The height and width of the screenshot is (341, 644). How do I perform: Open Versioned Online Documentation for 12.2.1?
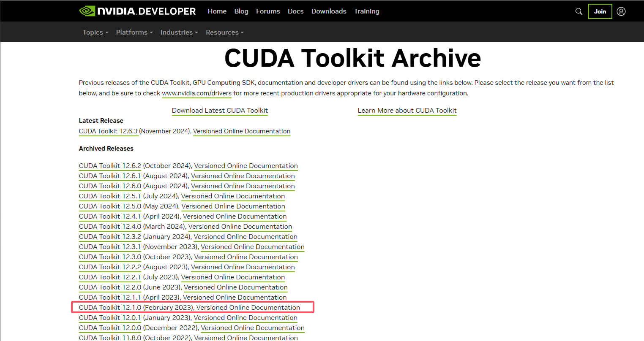[x=233, y=277]
